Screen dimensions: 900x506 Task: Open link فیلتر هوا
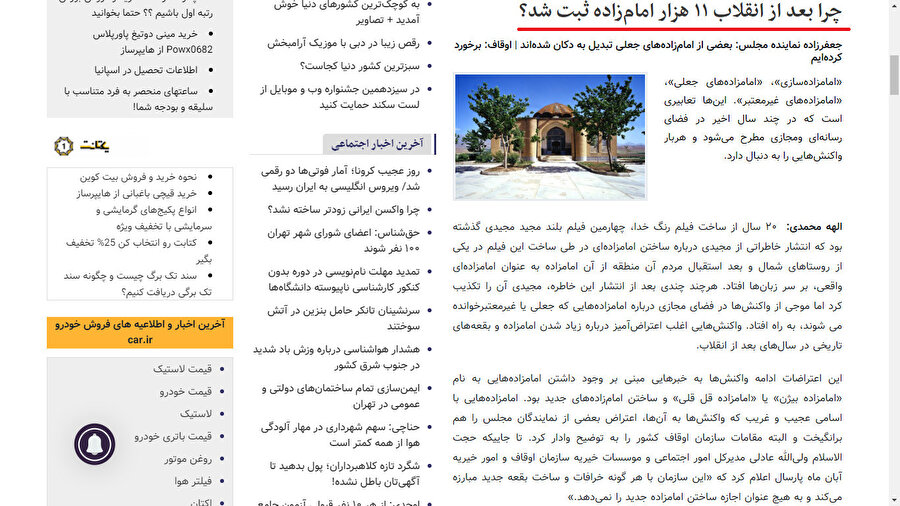[x=193, y=481]
